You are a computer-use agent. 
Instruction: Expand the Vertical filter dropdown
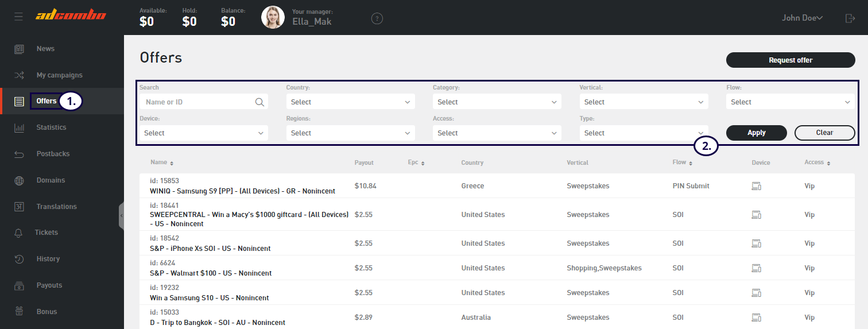click(x=644, y=102)
